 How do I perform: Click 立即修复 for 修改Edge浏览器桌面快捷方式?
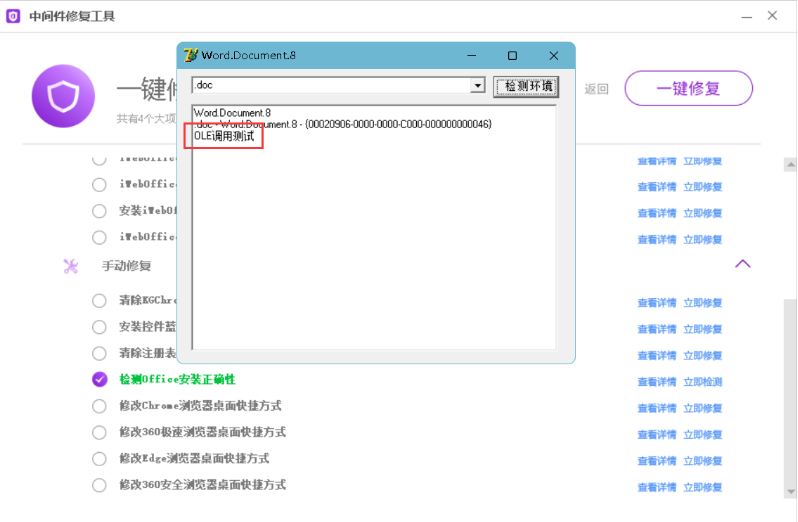[x=702, y=461]
